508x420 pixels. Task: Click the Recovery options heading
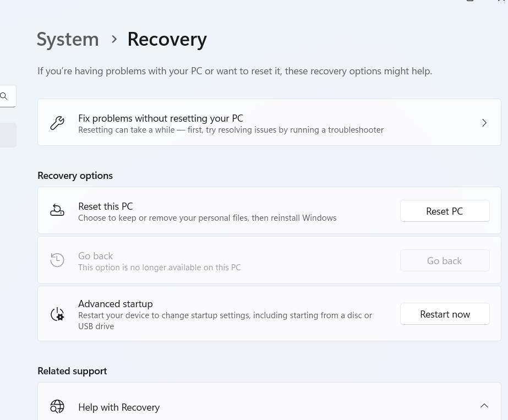pyautogui.click(x=75, y=176)
